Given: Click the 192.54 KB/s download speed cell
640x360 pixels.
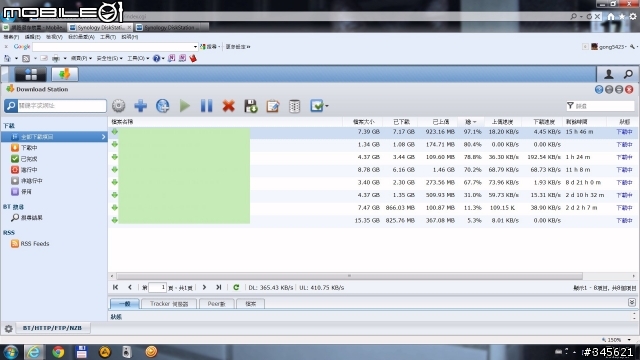Looking at the screenshot, I should point(544,157).
